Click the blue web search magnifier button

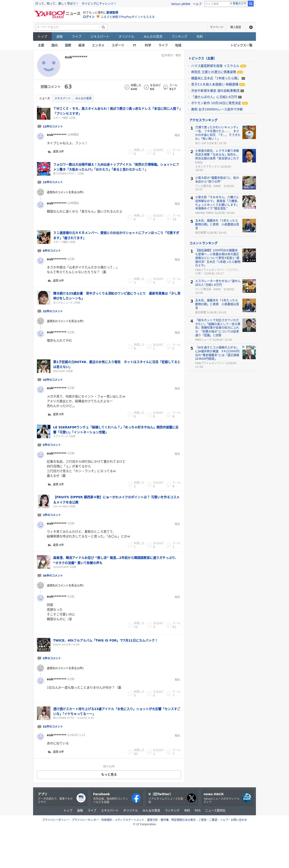point(251,4)
